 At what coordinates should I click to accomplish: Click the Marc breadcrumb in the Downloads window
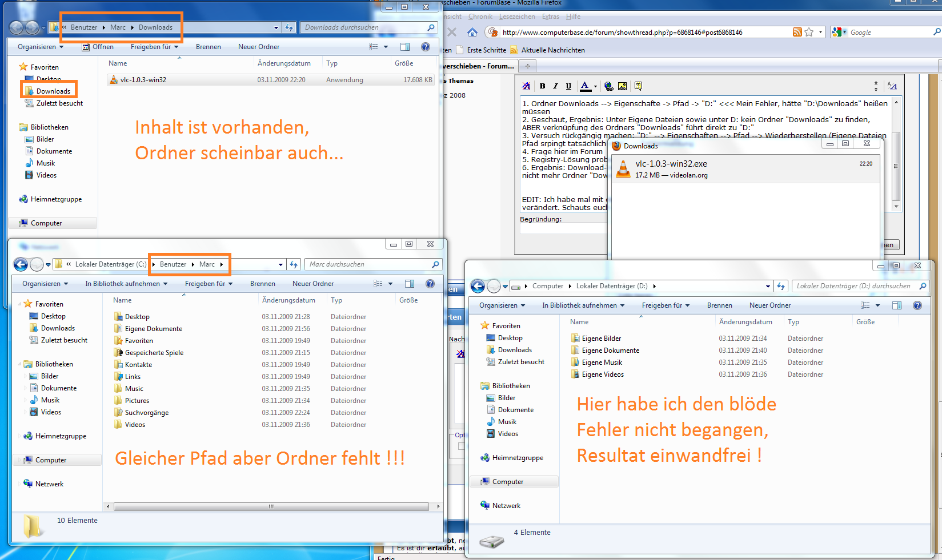click(118, 27)
